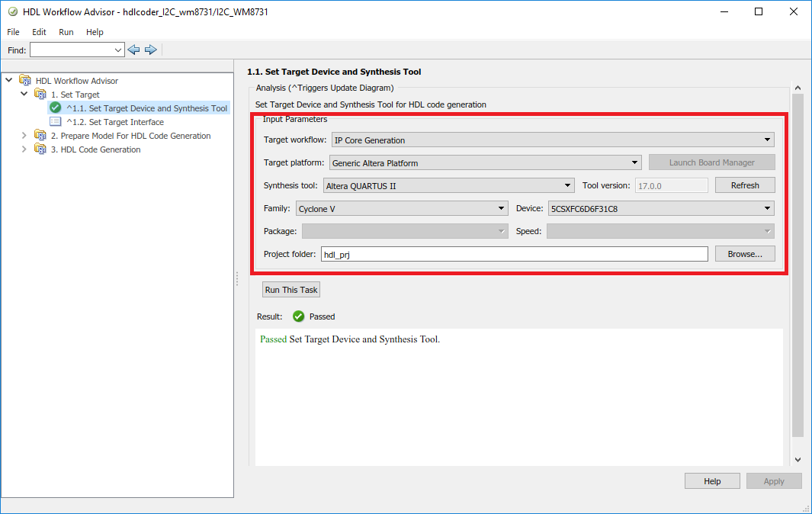The width and height of the screenshot is (812, 514).
Task: Click folder icon of HDL Code Generation
Action: click(40, 149)
